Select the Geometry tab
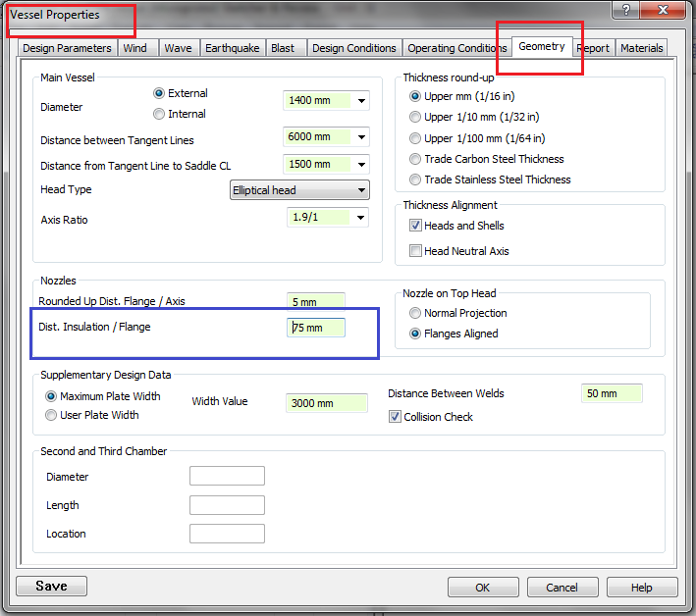 coord(542,46)
